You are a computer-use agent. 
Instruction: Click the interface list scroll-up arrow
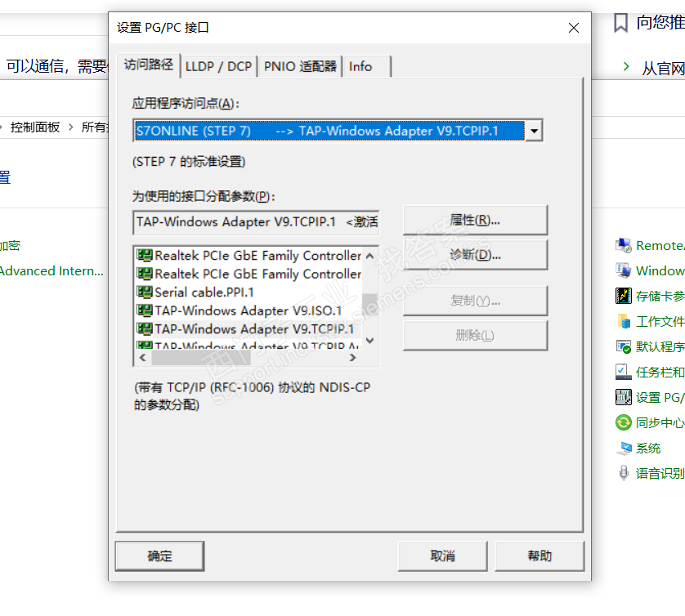coord(369,256)
